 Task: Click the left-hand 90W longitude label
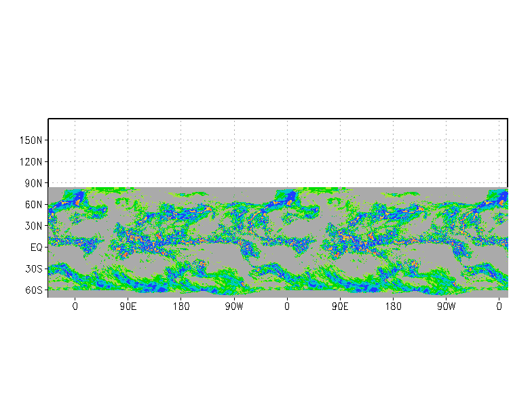click(235, 307)
